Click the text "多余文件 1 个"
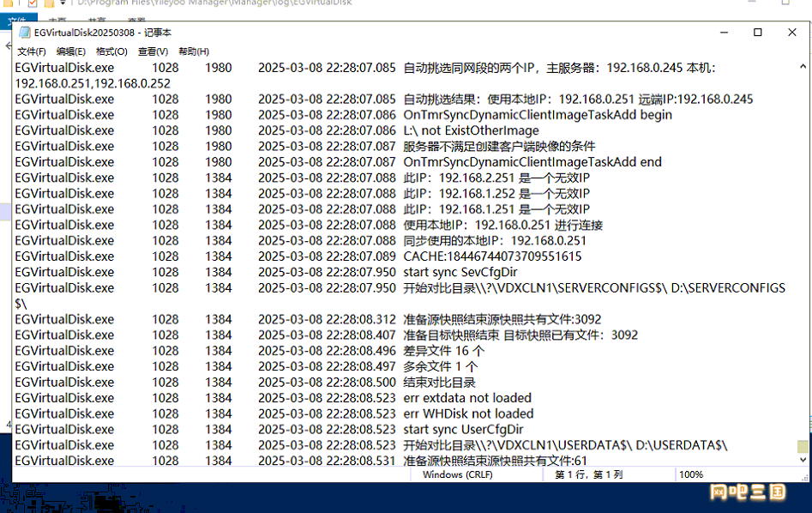This screenshot has height=513, width=812. coord(440,366)
